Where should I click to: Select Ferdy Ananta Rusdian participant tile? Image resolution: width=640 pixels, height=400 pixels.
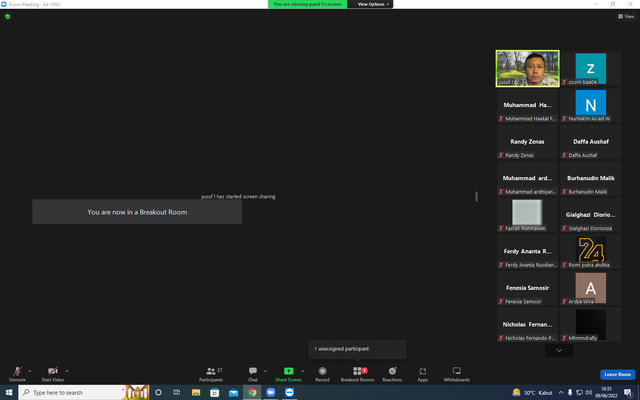point(527,251)
